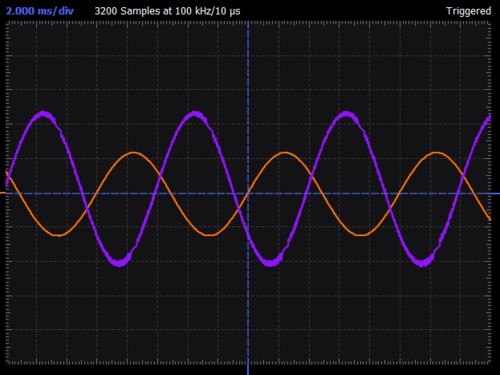Click the 2.000 ms/div time base label

40,11
